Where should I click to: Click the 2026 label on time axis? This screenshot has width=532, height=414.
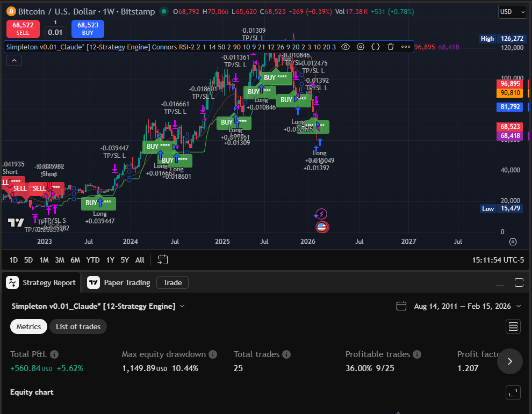click(308, 242)
